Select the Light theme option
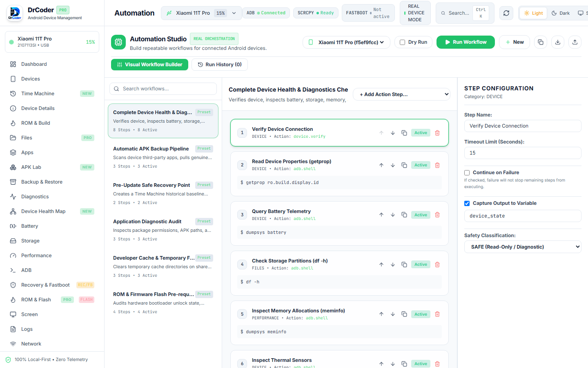 (x=533, y=13)
